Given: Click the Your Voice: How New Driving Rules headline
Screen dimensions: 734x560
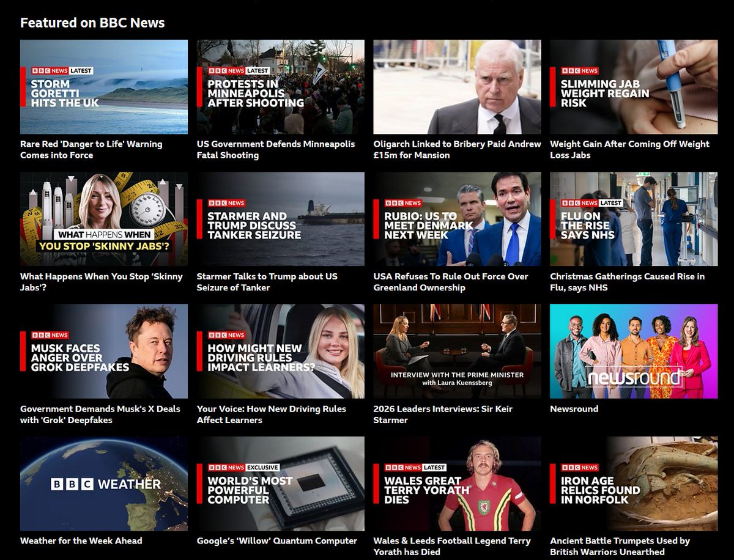Looking at the screenshot, I should click(x=272, y=414).
